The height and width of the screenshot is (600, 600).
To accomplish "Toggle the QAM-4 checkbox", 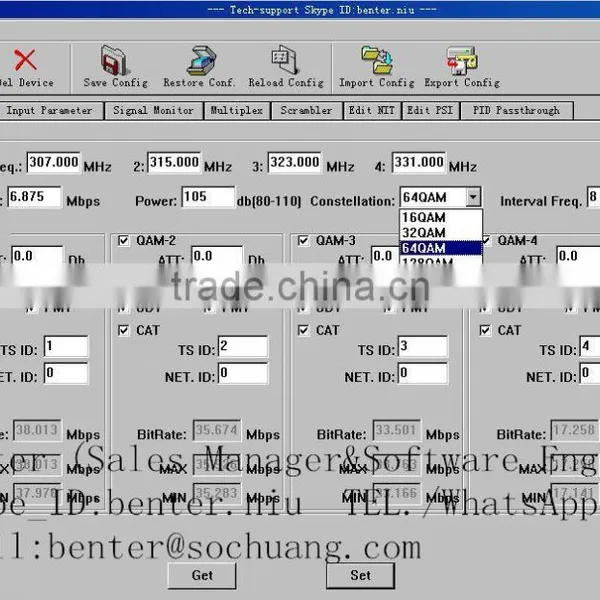I will pos(486,241).
